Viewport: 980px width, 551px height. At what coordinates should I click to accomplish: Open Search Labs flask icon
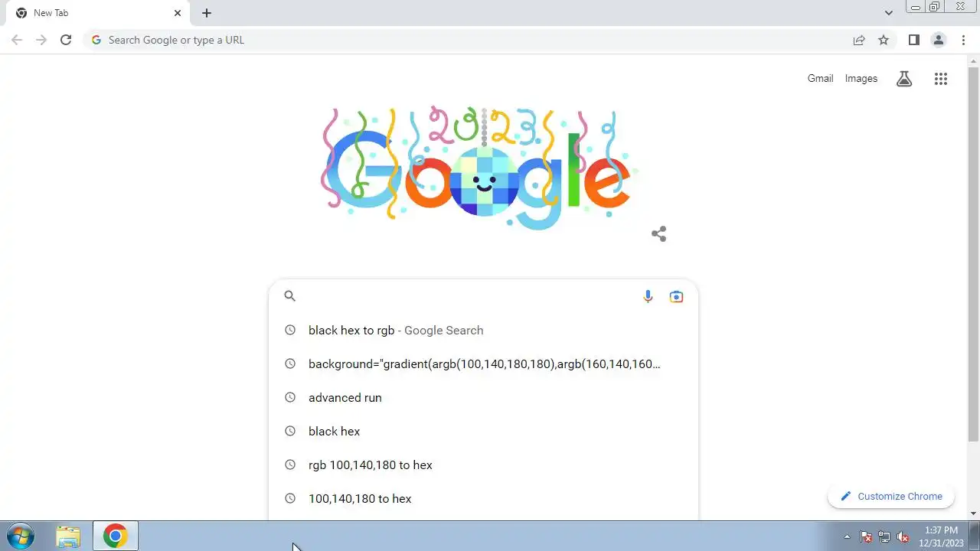click(904, 79)
